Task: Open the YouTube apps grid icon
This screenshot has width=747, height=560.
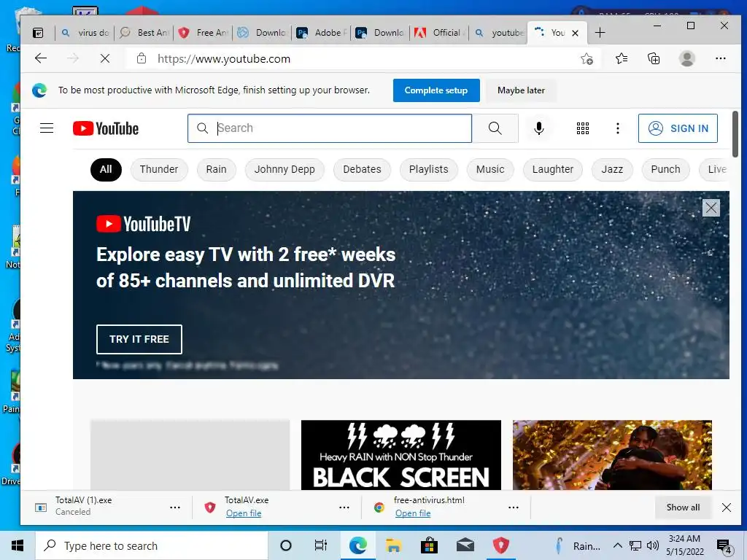Action: [583, 128]
